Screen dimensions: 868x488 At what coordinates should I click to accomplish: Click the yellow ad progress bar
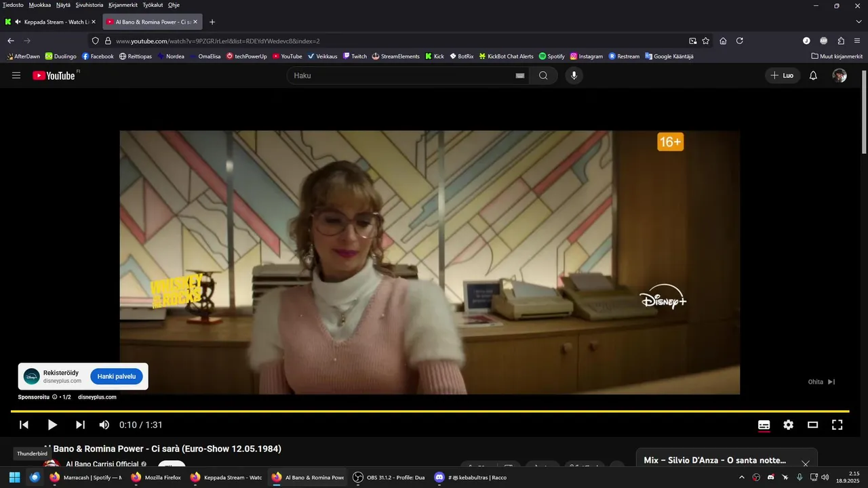[x=430, y=411]
